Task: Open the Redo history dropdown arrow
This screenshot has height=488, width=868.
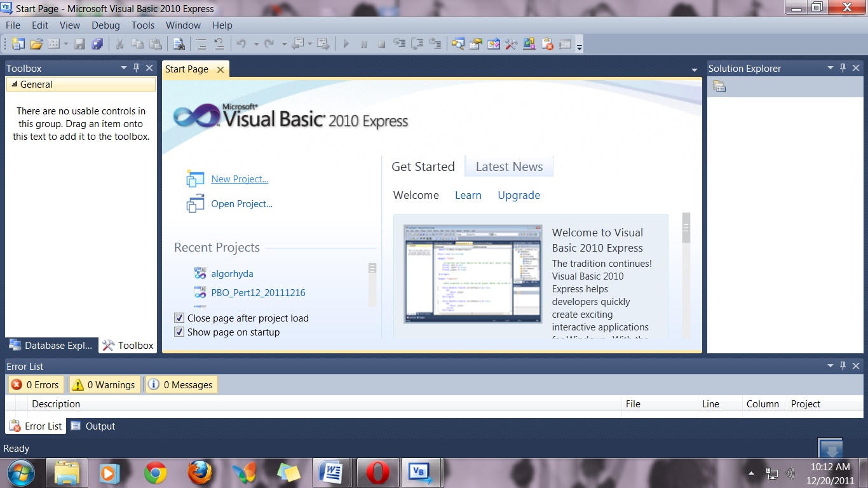Action: [284, 44]
